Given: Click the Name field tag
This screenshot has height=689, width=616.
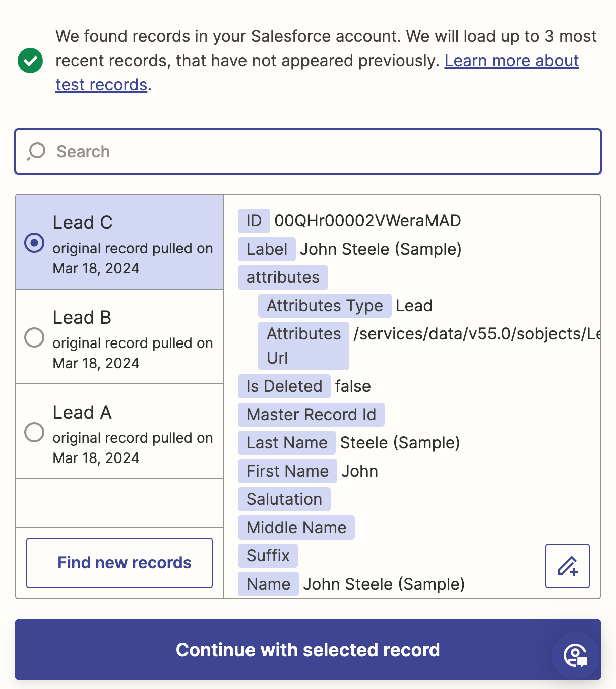Looking at the screenshot, I should [x=268, y=584].
